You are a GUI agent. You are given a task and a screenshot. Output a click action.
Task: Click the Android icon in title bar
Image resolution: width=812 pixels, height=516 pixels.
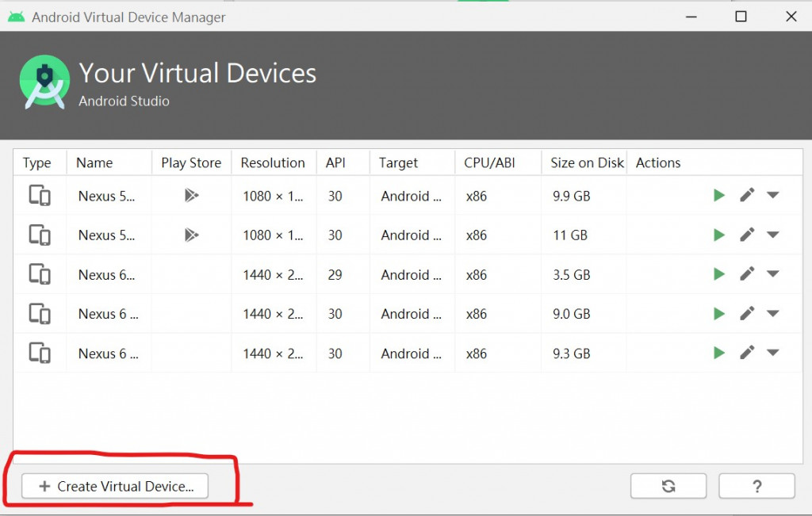pyautogui.click(x=16, y=17)
